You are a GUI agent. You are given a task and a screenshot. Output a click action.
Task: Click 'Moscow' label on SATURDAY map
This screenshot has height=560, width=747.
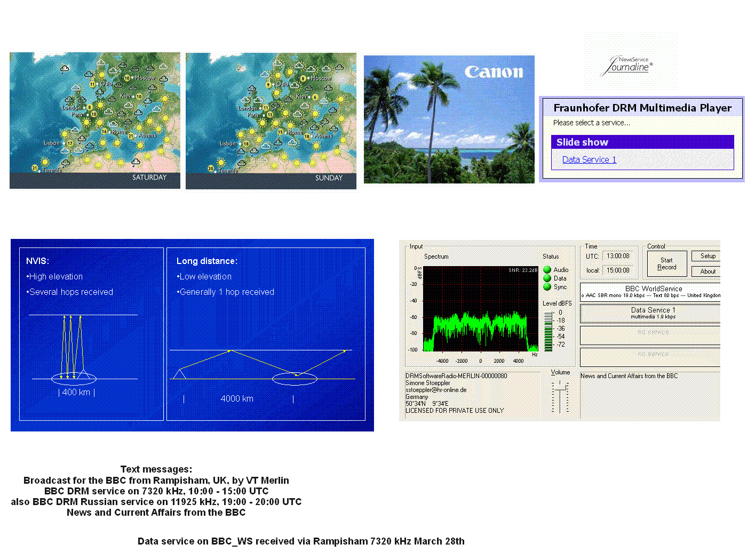click(145, 78)
